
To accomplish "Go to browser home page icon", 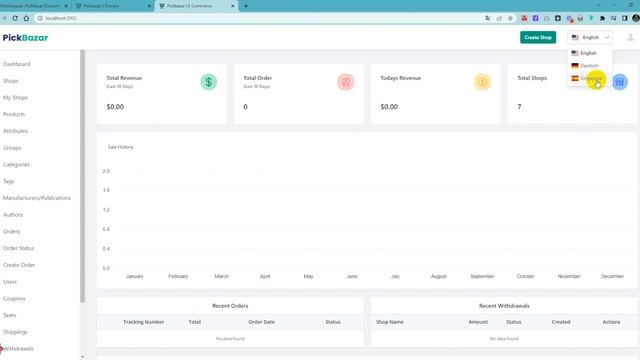I will pyautogui.click(x=26, y=18).
